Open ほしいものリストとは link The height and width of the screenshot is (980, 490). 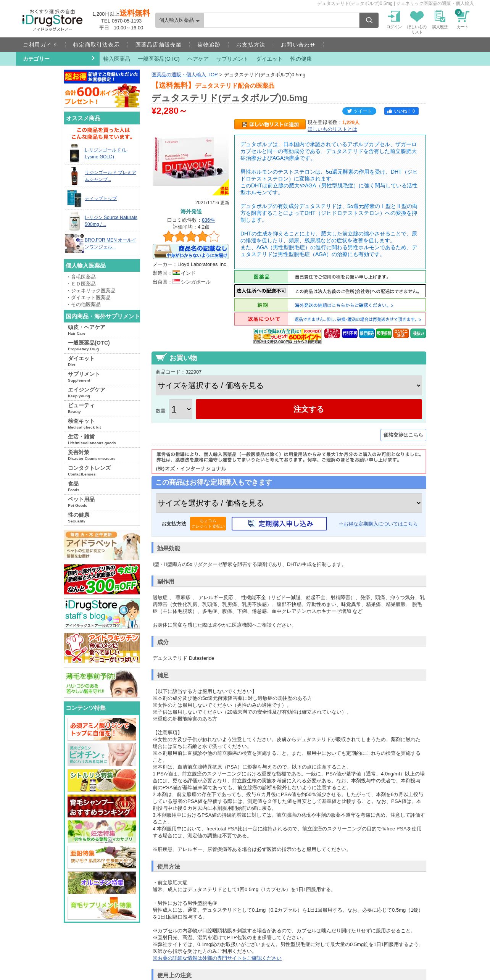coord(332,129)
